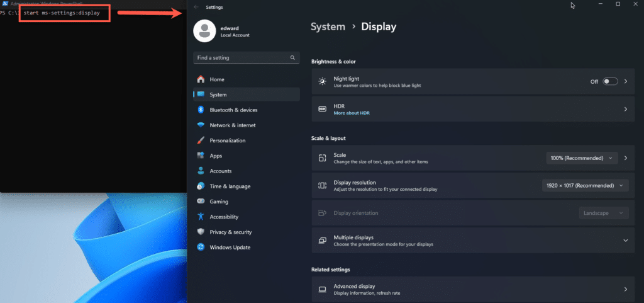The height and width of the screenshot is (303, 644).
Task: Select Personalization menu item
Action: point(247,140)
